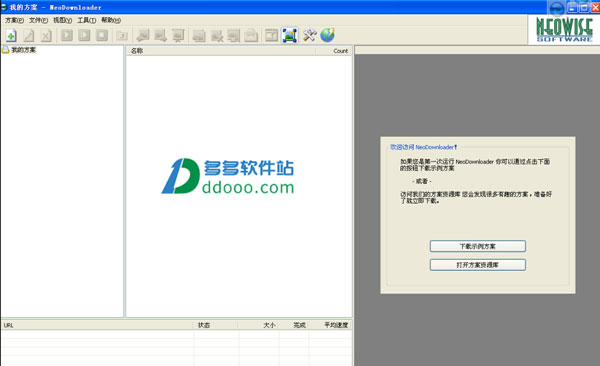
Task: Click the NeoDownloader app icon in title bar
Action: (4, 7)
